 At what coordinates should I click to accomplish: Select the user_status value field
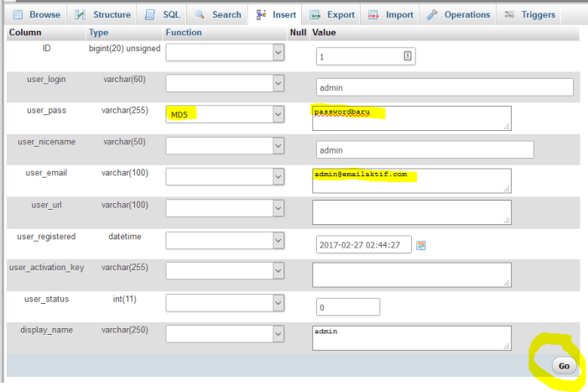347,307
